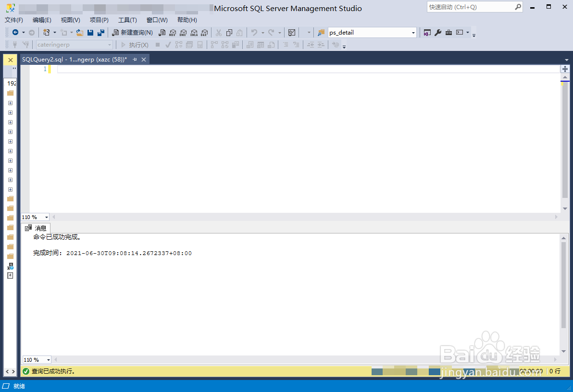Undo the last action
The image size is (573, 392).
(254, 33)
